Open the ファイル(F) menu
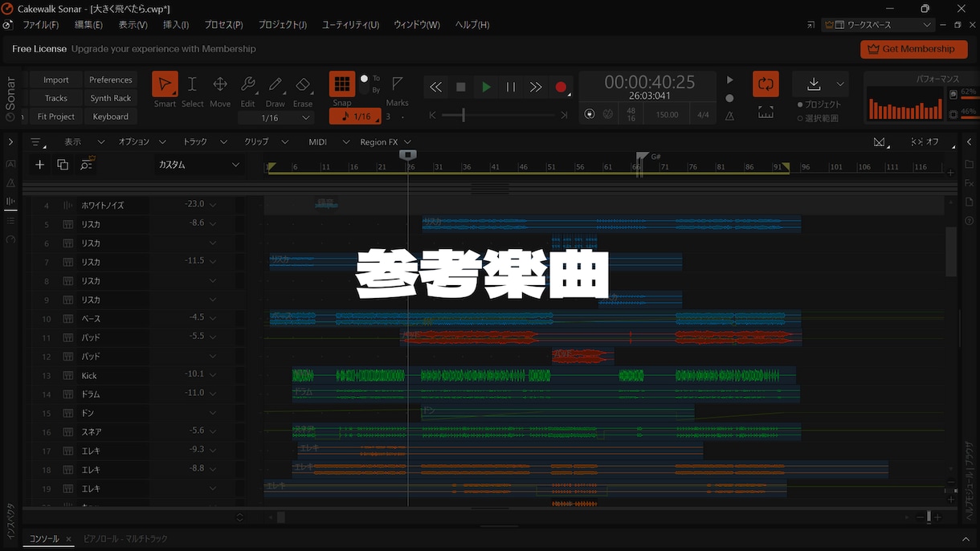The width and height of the screenshot is (980, 551). [x=41, y=25]
